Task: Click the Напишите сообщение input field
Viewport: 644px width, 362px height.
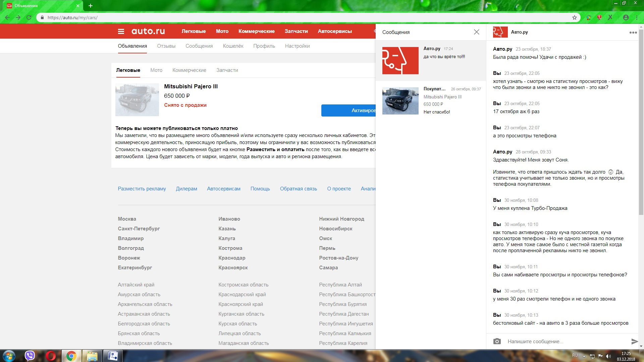Action: pyautogui.click(x=567, y=342)
